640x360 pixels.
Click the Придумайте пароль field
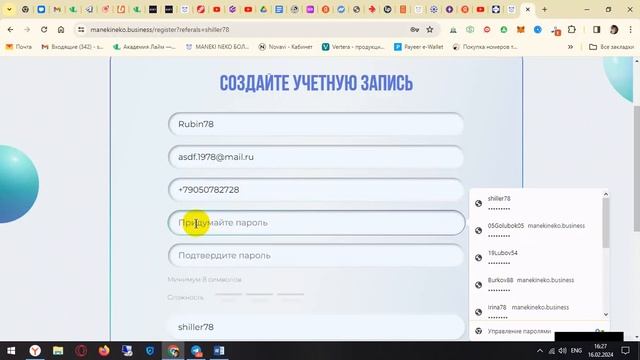coord(316,223)
